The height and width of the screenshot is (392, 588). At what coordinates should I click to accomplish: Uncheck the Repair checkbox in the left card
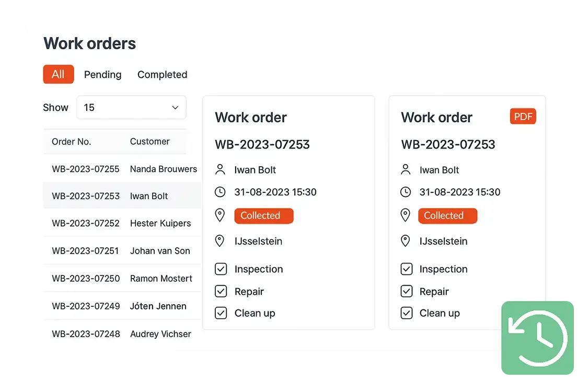221,292
